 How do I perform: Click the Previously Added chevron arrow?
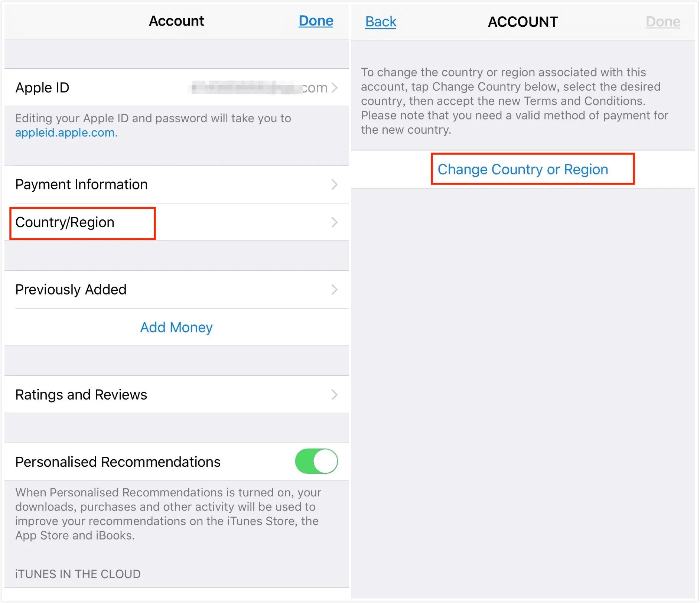335,290
